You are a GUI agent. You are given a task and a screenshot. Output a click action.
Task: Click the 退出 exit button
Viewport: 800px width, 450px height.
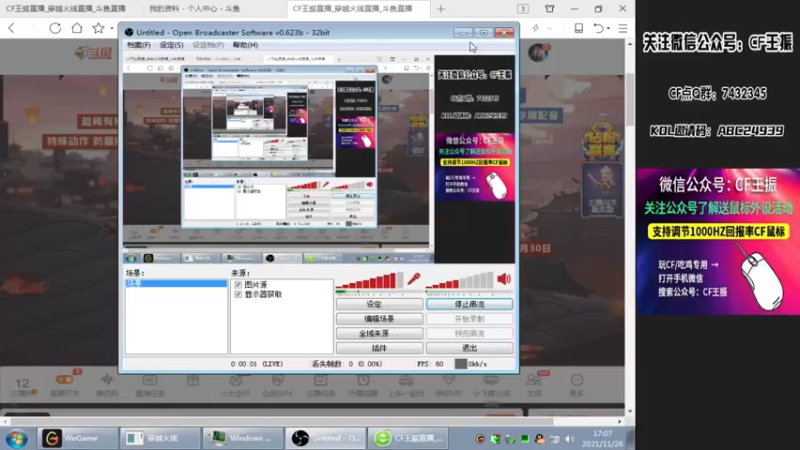469,348
